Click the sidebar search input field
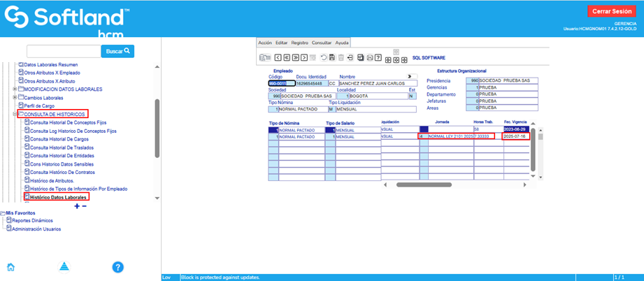Viewport: 644px width, 281px height. [63, 51]
